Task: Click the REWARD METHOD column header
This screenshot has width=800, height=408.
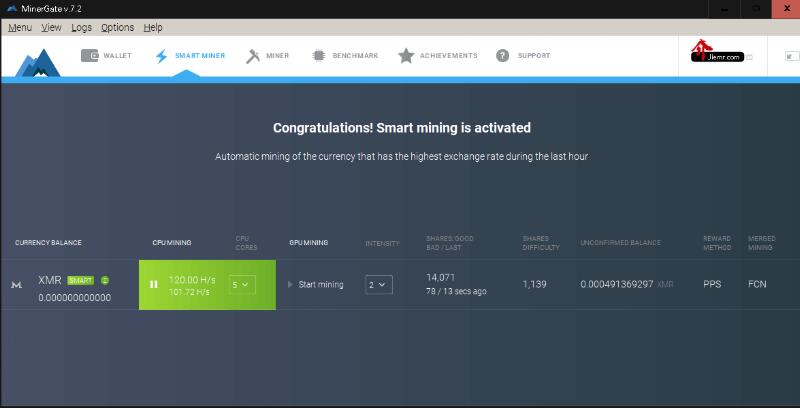Action: pyautogui.click(x=717, y=243)
